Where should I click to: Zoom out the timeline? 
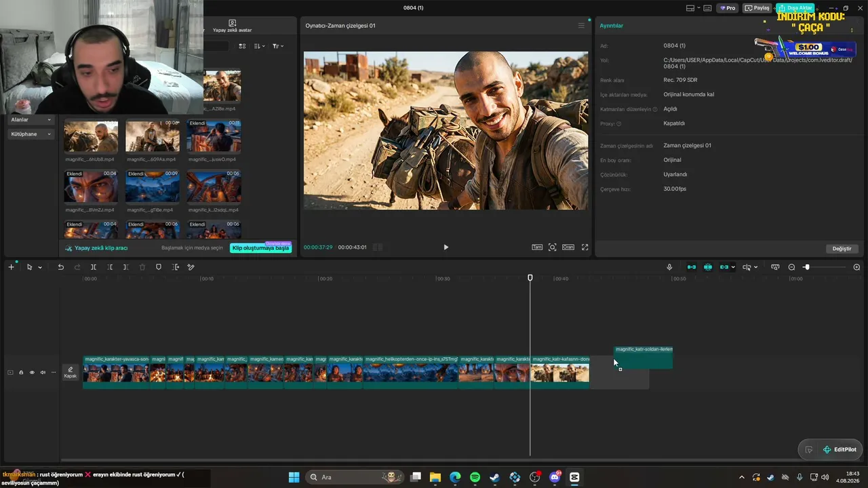(x=791, y=267)
